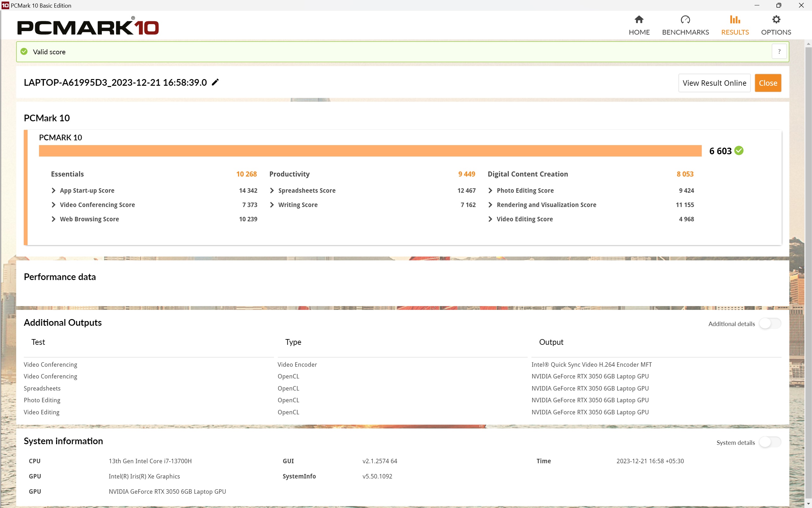Click the Rendering score value 11 155

pyautogui.click(x=684, y=204)
